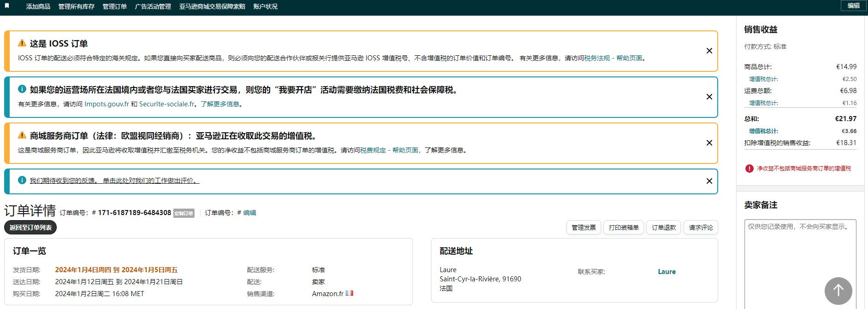Open the Impots.gouv.fr link
Viewport: 868px width, 309px height.
[106, 104]
